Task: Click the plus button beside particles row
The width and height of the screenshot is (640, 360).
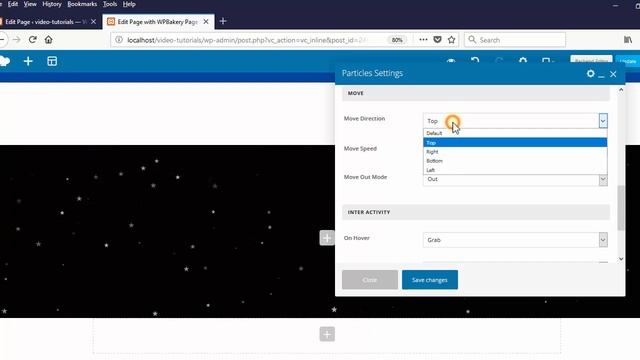Action: click(327, 238)
